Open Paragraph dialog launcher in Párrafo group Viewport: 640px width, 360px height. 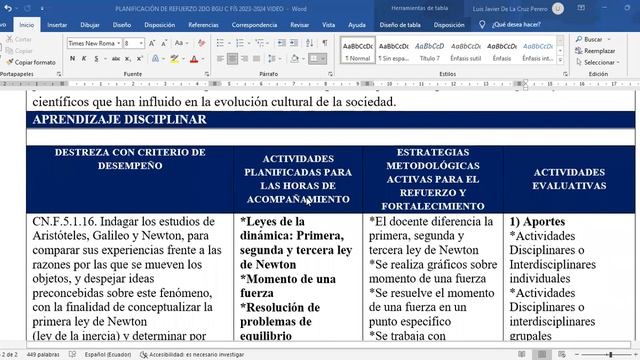330,74
